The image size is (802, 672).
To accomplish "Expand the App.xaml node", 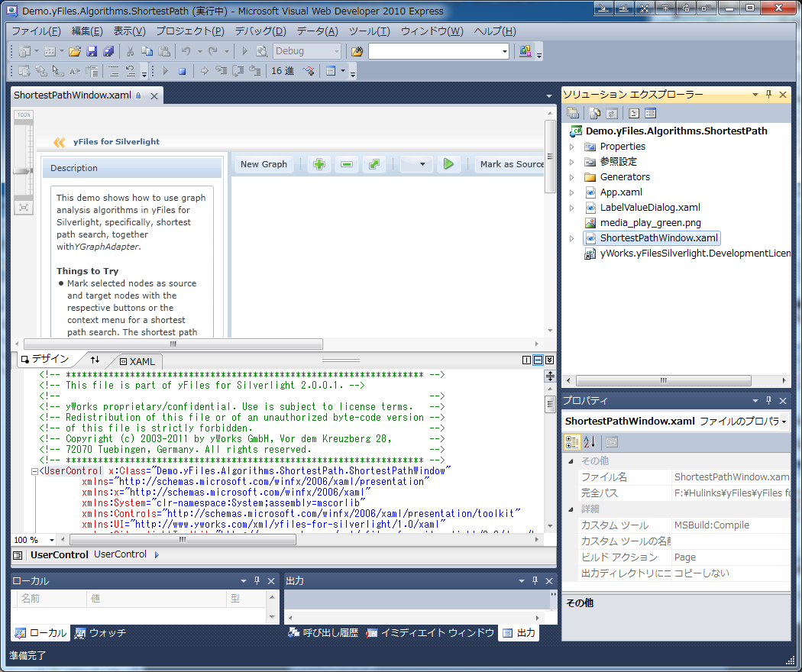I will [x=572, y=192].
